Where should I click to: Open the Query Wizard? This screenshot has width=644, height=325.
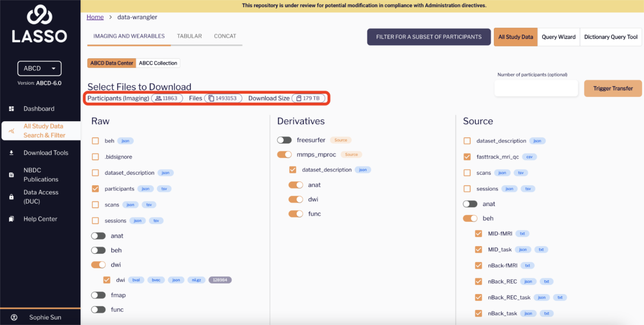pyautogui.click(x=558, y=37)
